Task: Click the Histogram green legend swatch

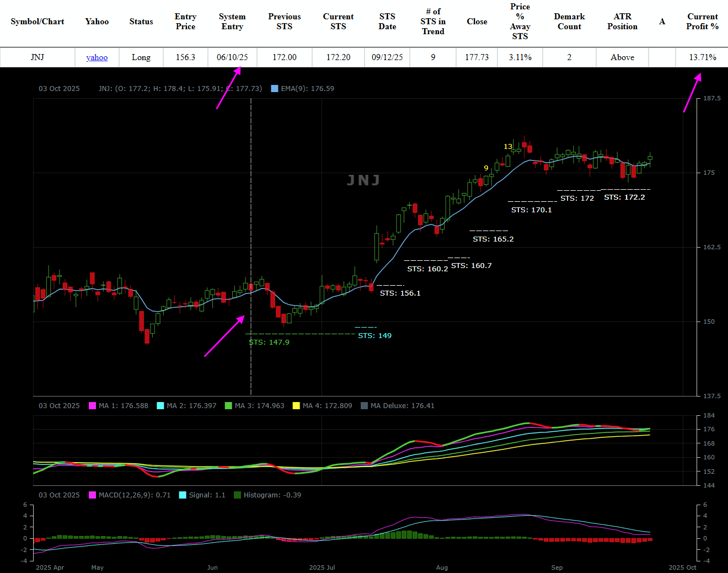Action: click(x=237, y=495)
